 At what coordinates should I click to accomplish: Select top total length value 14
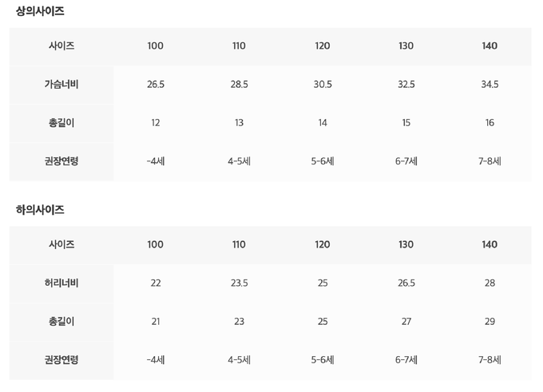[323, 123]
